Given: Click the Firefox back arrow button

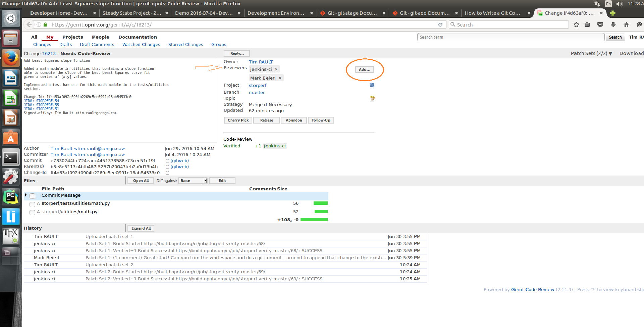Looking at the screenshot, I should coord(29,25).
